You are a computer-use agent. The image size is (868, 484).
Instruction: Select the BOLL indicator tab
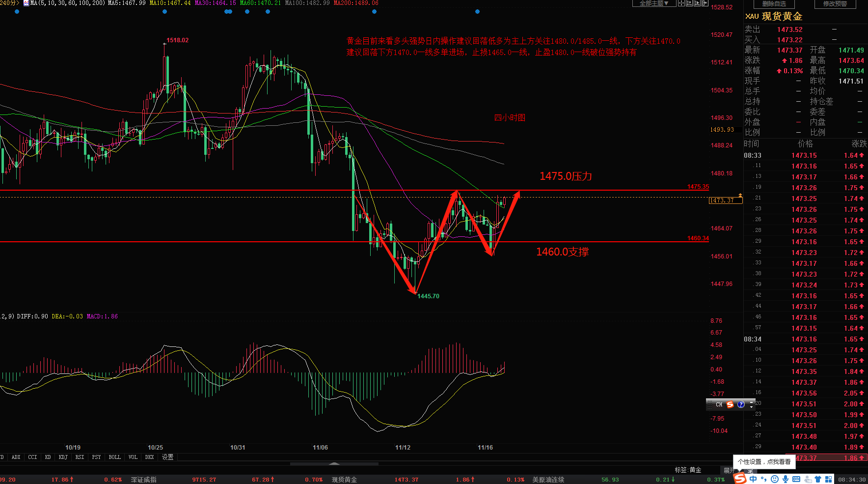(x=114, y=457)
